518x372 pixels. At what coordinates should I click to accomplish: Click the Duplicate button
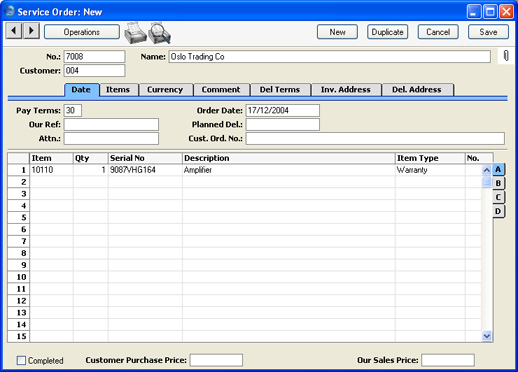click(x=387, y=32)
